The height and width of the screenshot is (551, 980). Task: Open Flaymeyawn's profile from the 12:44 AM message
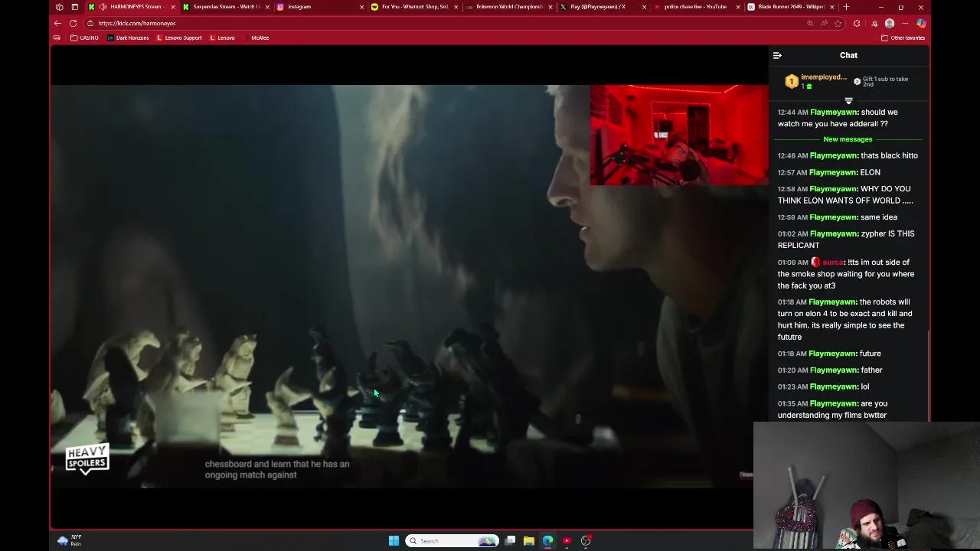(833, 112)
